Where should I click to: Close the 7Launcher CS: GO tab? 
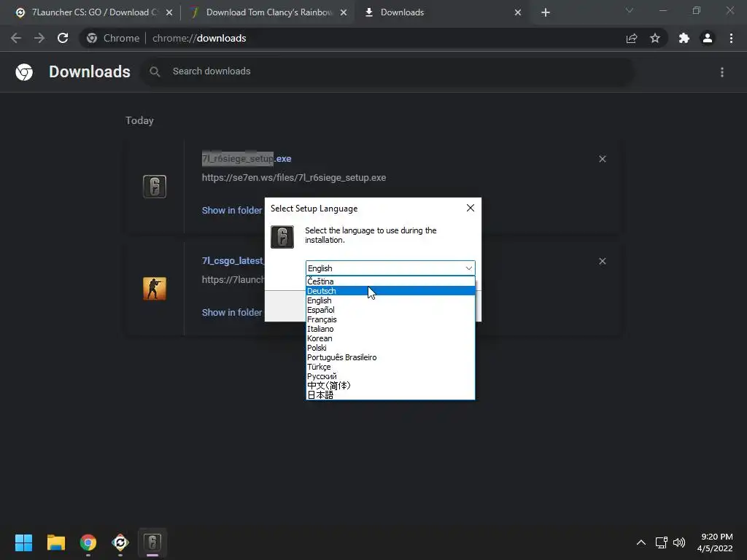coord(169,12)
